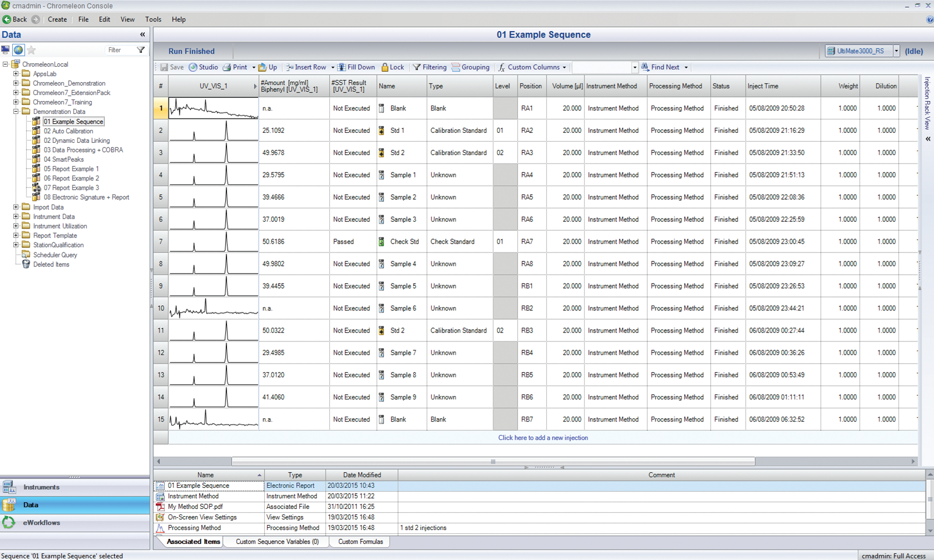Open the UltiMate3000_RS instrument dropdown
The width and height of the screenshot is (934, 560).
click(x=896, y=51)
